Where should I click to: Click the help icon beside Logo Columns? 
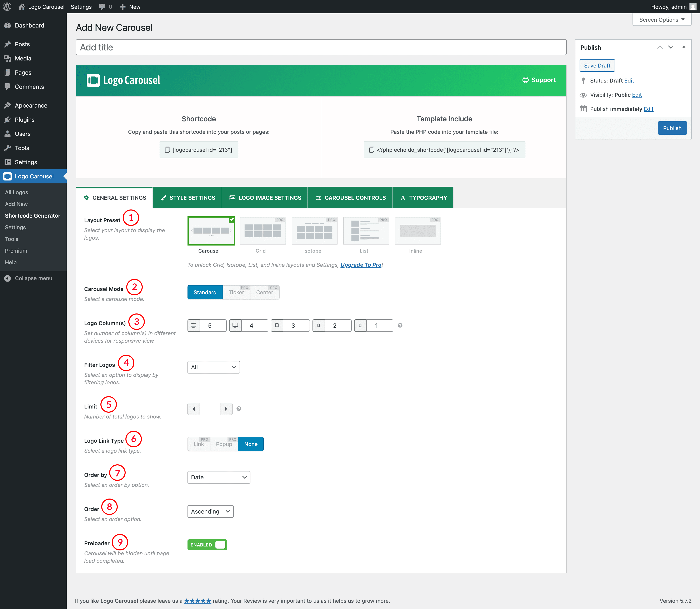400,325
